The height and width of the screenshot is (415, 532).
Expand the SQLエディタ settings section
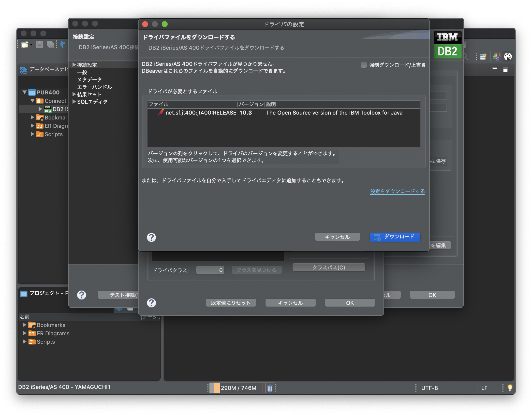point(74,102)
